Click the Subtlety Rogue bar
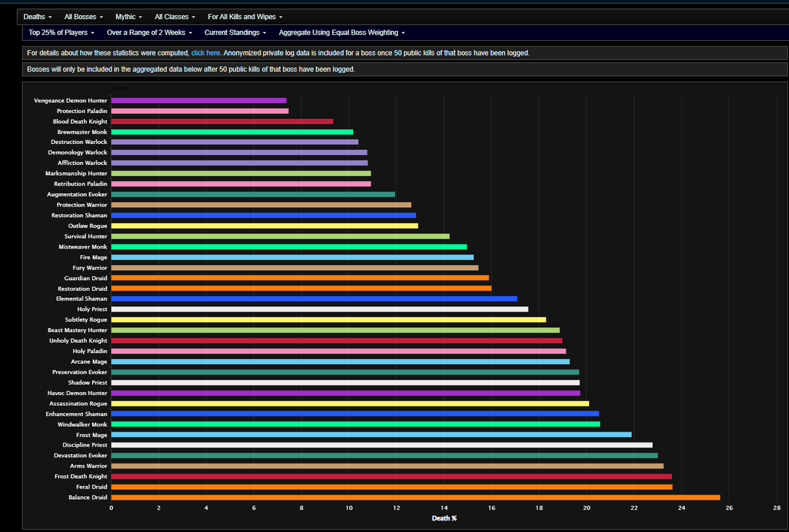This screenshot has width=789, height=532. click(x=329, y=320)
